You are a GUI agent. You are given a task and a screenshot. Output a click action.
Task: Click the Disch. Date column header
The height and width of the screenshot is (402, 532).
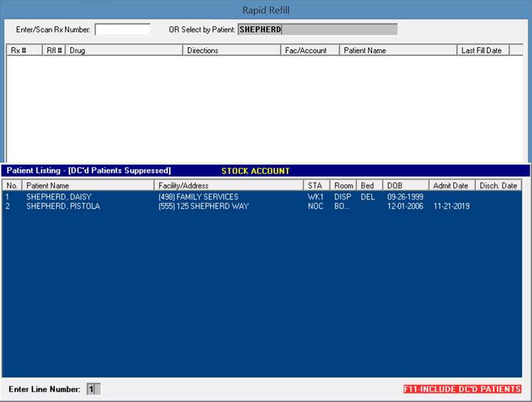pyautogui.click(x=498, y=185)
